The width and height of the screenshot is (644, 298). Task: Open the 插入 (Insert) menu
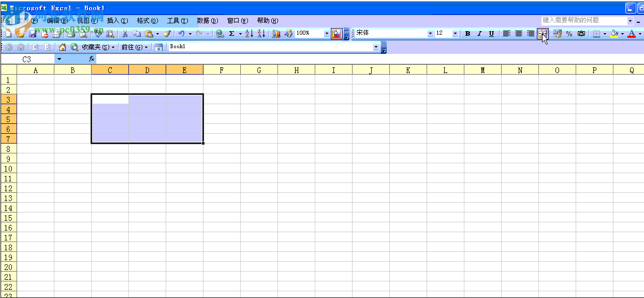118,21
